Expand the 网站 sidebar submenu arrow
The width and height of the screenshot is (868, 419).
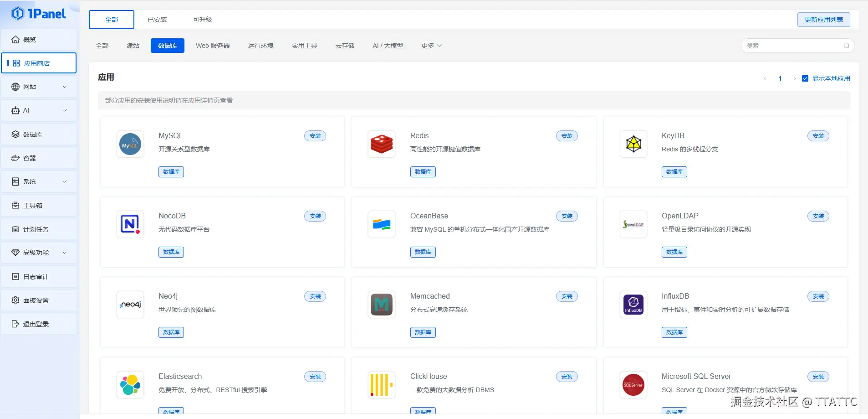pyautogui.click(x=65, y=87)
